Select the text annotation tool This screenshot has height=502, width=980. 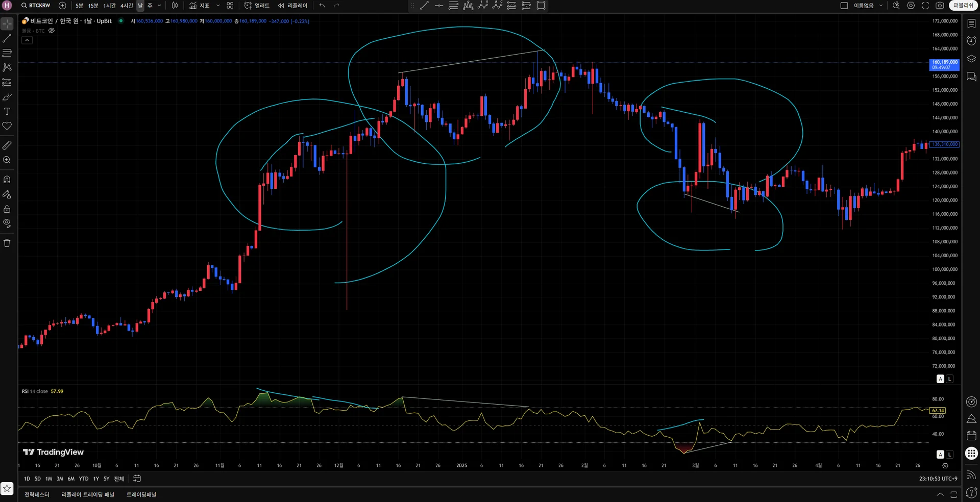point(7,111)
